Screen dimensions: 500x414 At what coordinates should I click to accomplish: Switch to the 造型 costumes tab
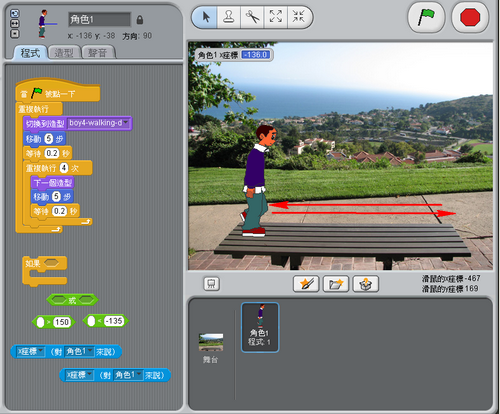pyautogui.click(x=64, y=53)
